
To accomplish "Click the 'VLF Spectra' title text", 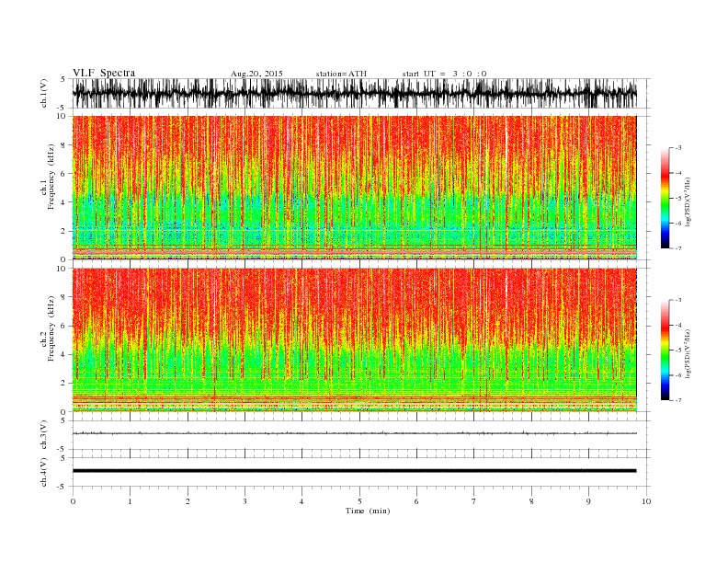I will click(104, 73).
